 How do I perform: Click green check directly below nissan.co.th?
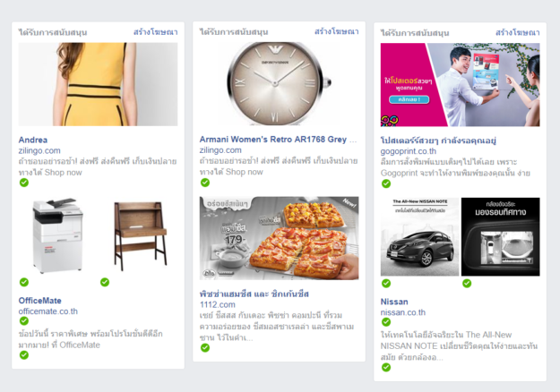386,322
